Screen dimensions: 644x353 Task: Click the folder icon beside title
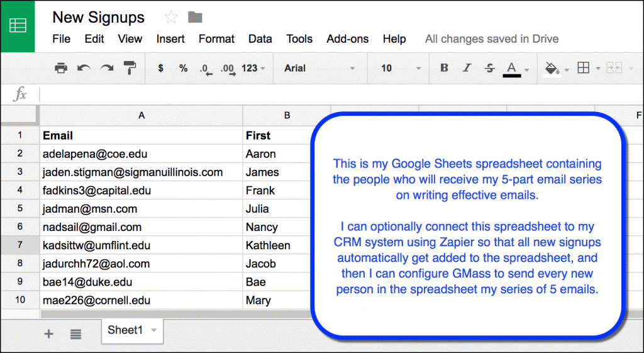[x=195, y=18]
